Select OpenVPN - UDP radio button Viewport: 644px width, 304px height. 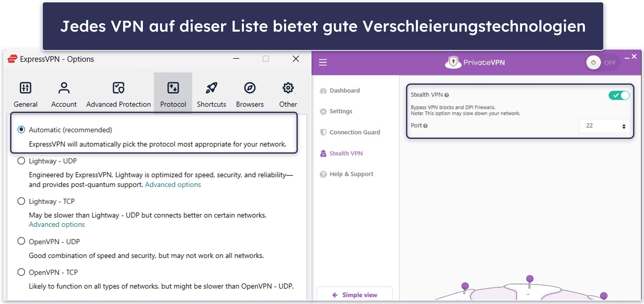(21, 241)
